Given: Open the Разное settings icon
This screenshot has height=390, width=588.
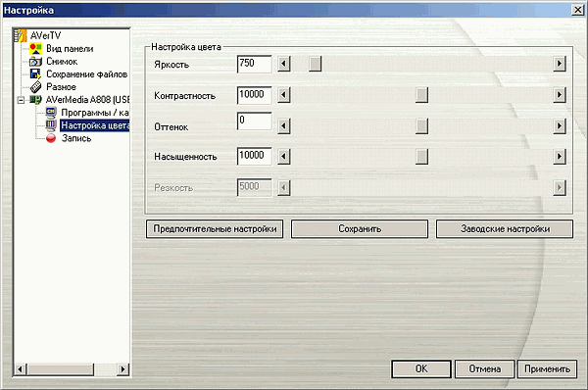Looking at the screenshot, I should click(x=35, y=87).
